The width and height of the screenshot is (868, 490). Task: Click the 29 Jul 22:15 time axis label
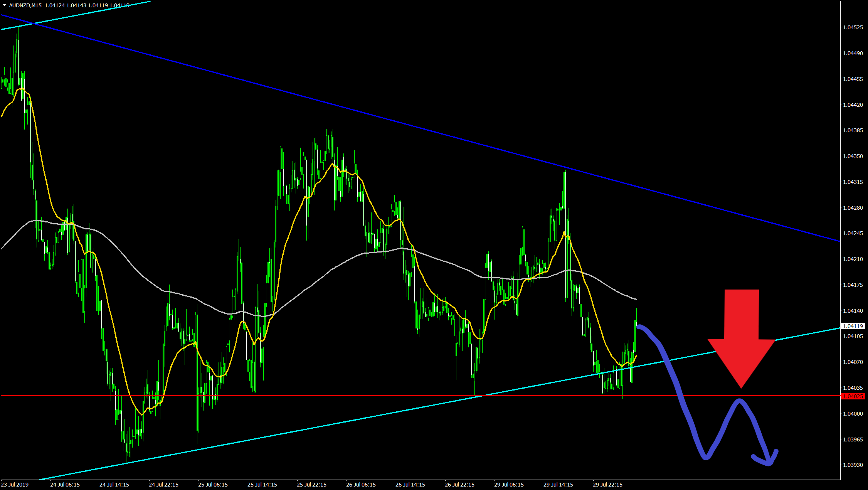[607, 485]
